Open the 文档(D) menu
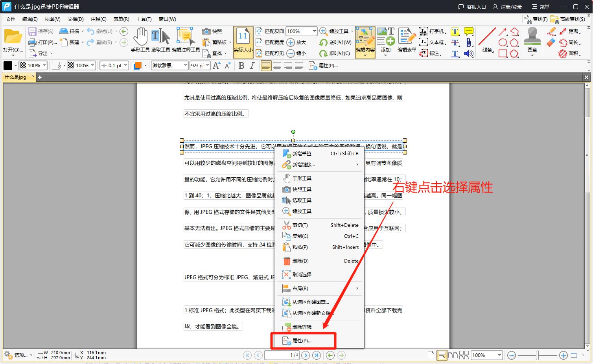The height and width of the screenshot is (364, 593). [x=75, y=19]
